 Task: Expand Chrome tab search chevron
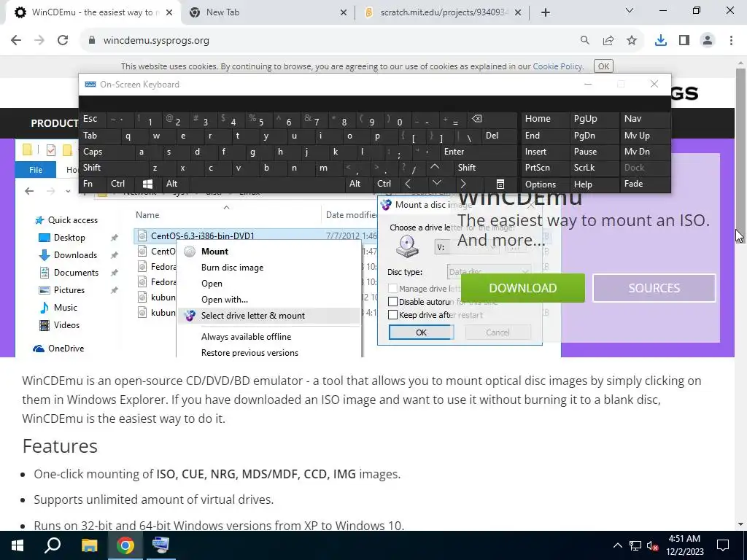coord(629,10)
